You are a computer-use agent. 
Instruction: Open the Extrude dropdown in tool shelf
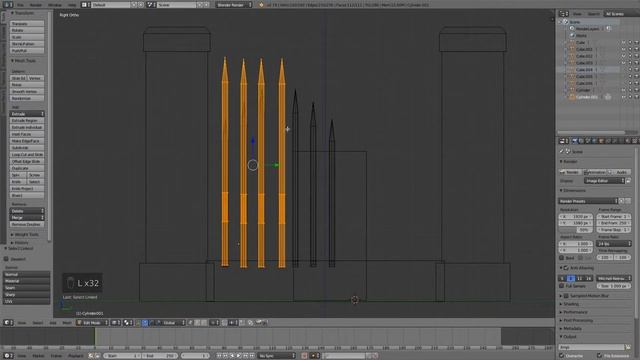[27, 114]
